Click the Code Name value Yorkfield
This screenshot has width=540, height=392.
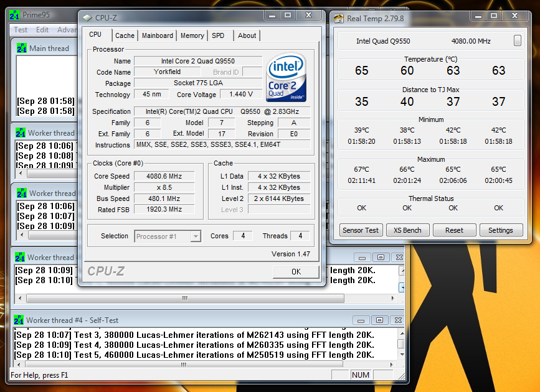[x=167, y=72]
